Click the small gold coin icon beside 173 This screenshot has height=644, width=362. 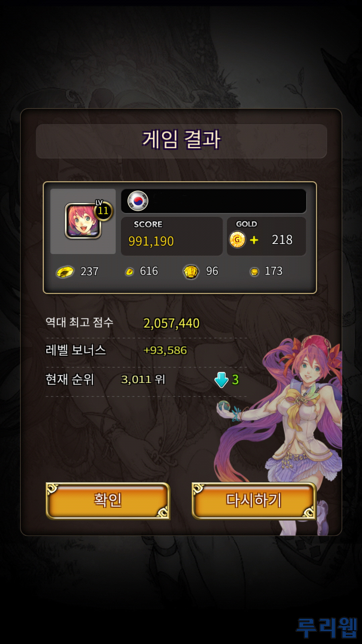[x=254, y=272]
